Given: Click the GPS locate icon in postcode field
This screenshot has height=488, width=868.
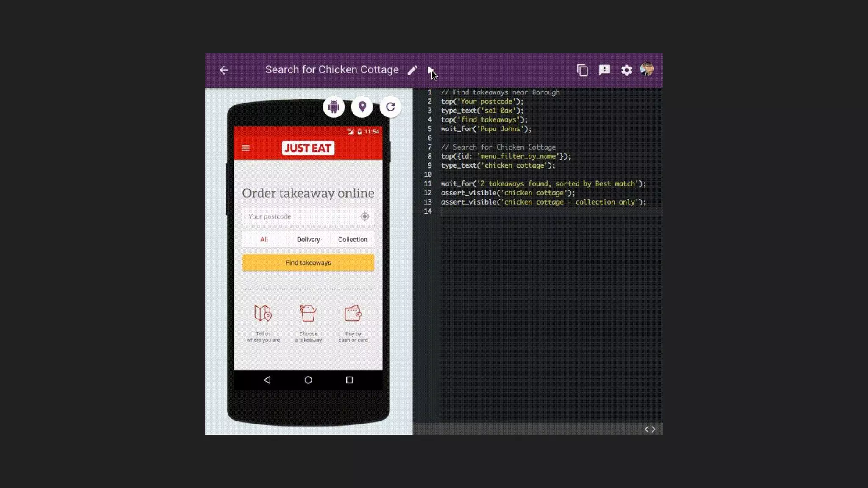Looking at the screenshot, I should coord(364,216).
